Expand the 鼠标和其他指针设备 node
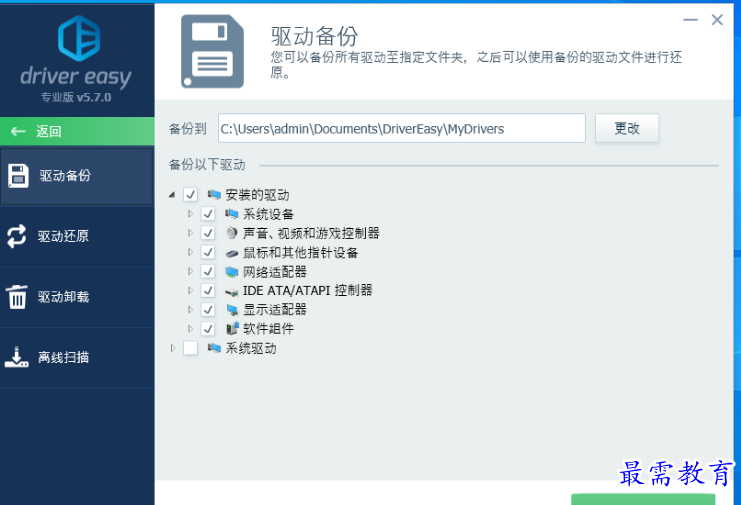Image resolution: width=741 pixels, height=505 pixels. pyautogui.click(x=190, y=252)
